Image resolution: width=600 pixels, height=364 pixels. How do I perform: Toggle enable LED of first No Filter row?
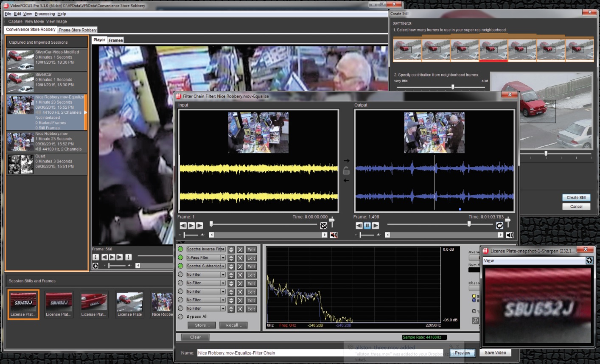180,274
